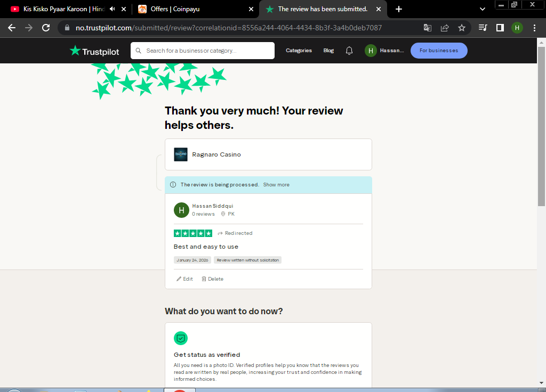The image size is (546, 392).
Task: Edit the submitted review
Action: point(184,279)
